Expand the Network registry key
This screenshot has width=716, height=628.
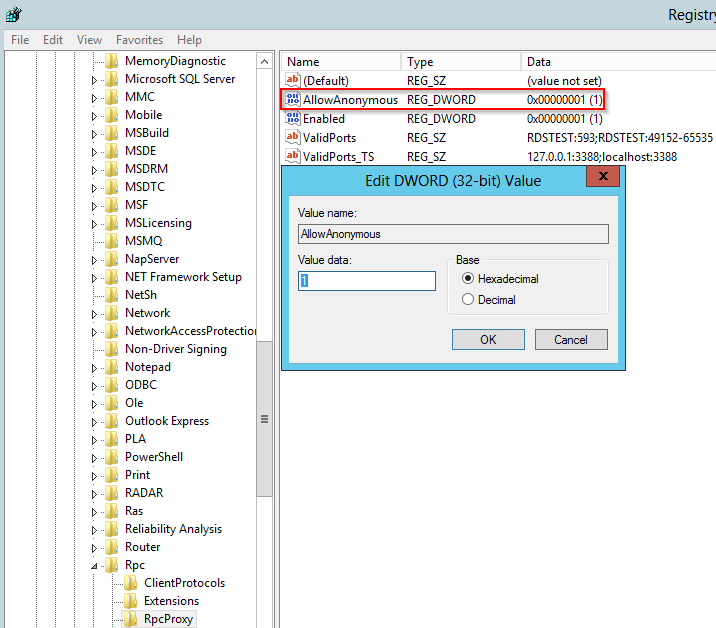(94, 314)
